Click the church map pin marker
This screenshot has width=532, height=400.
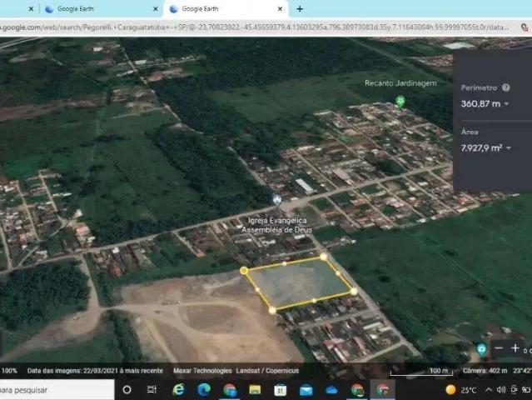(277, 200)
